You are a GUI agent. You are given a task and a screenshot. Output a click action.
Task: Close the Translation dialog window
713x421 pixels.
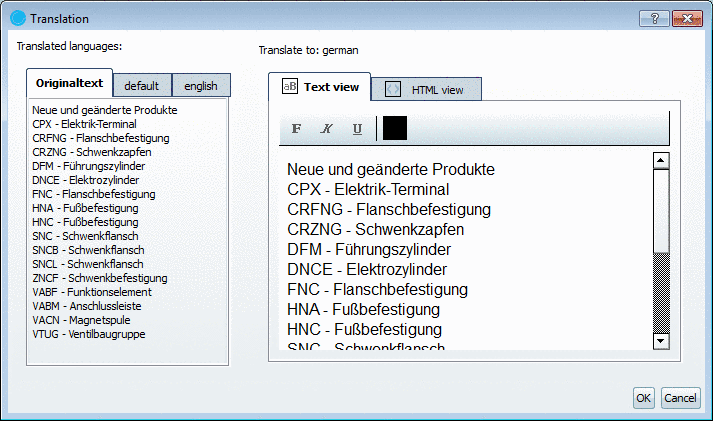[685, 18]
